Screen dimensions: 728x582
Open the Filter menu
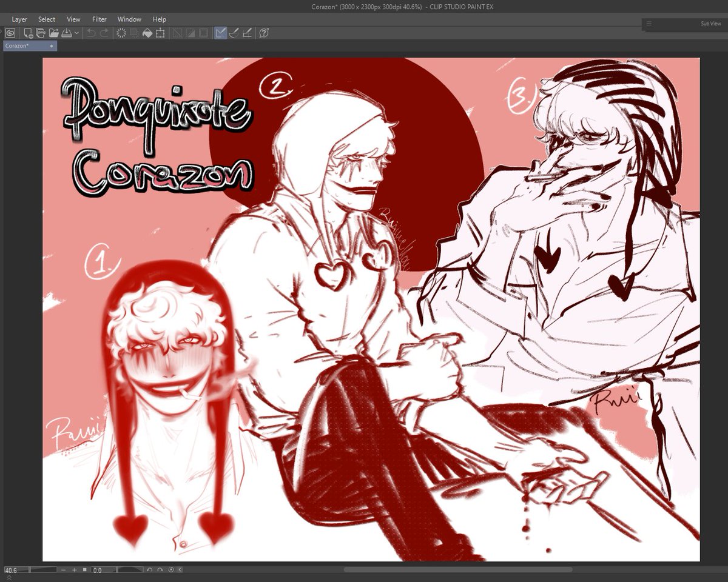99,19
